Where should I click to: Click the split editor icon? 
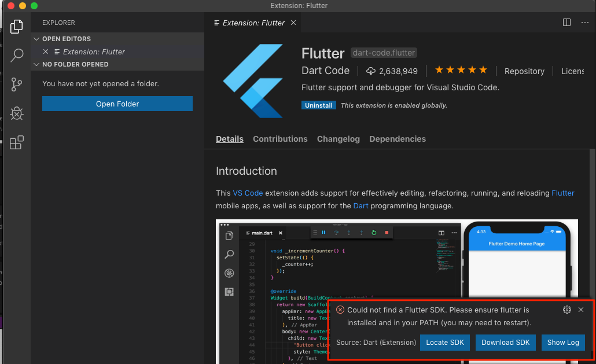566,23
